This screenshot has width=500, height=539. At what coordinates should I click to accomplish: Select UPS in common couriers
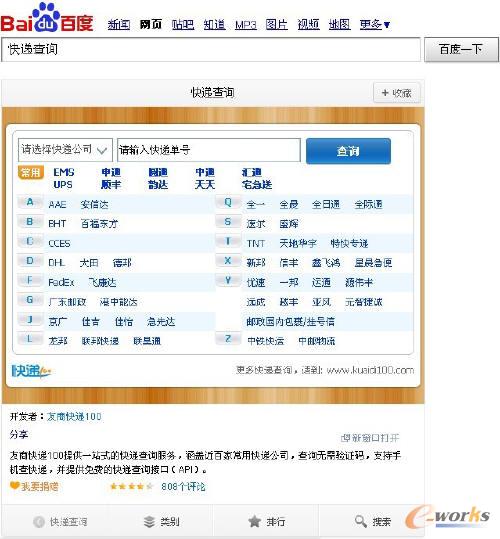63,185
